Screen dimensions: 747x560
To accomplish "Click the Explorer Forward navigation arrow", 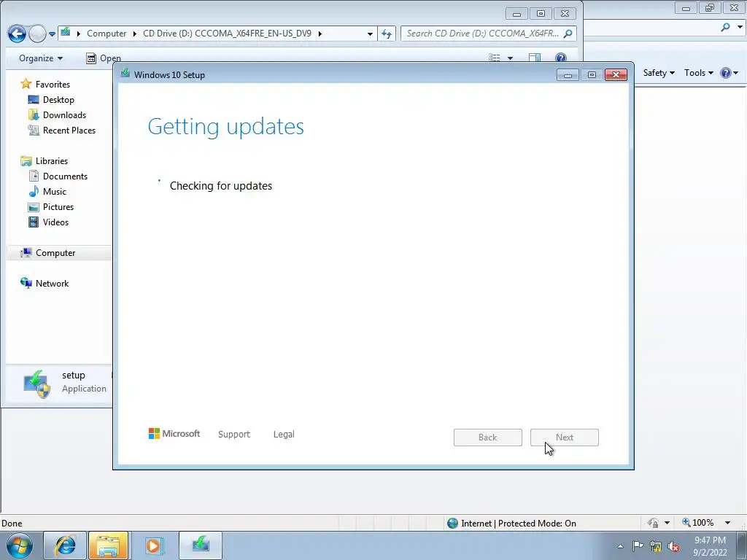I will click(x=37, y=34).
